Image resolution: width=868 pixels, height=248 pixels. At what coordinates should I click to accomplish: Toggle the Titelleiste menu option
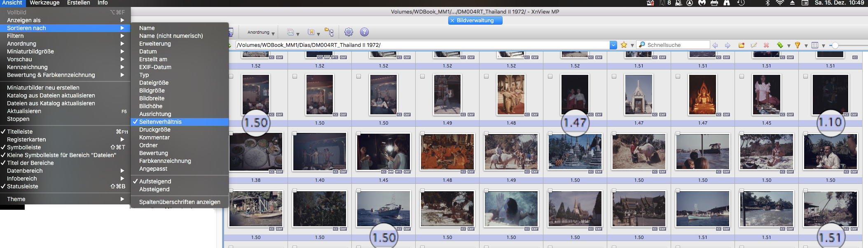(x=20, y=132)
